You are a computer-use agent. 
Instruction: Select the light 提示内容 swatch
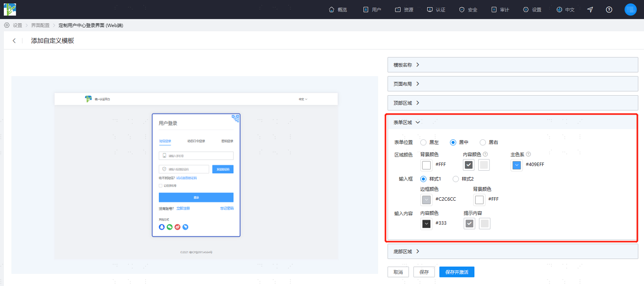485,223
